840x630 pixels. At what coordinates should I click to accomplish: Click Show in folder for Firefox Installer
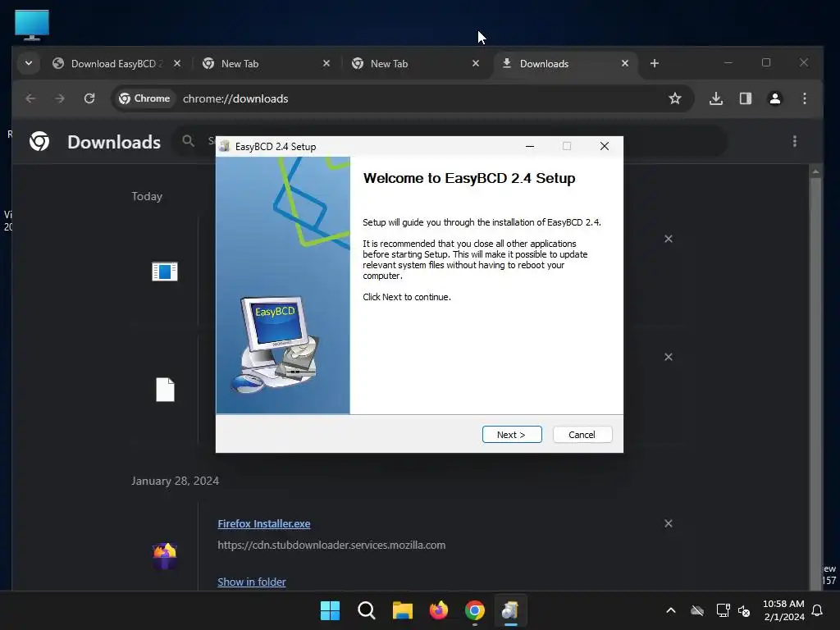click(x=252, y=582)
